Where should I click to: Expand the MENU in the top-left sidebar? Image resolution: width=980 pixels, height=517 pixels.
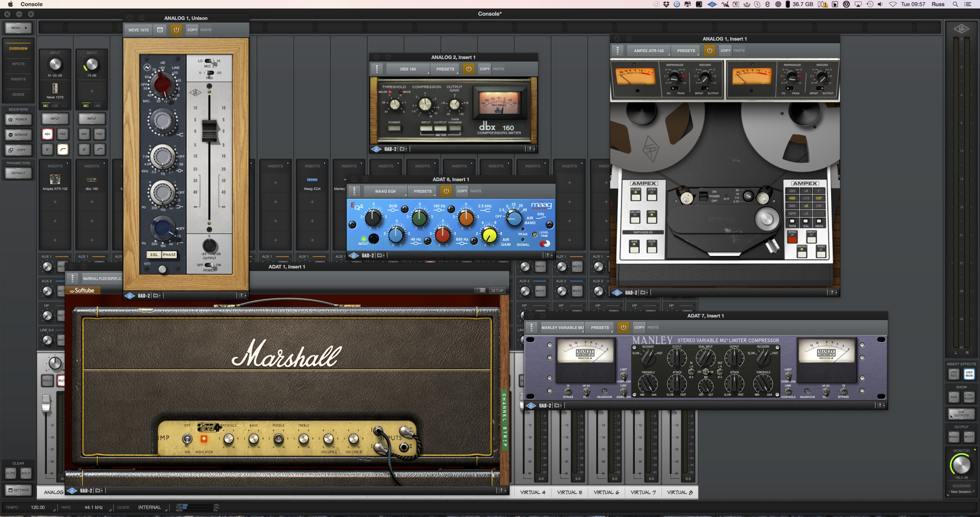18,28
